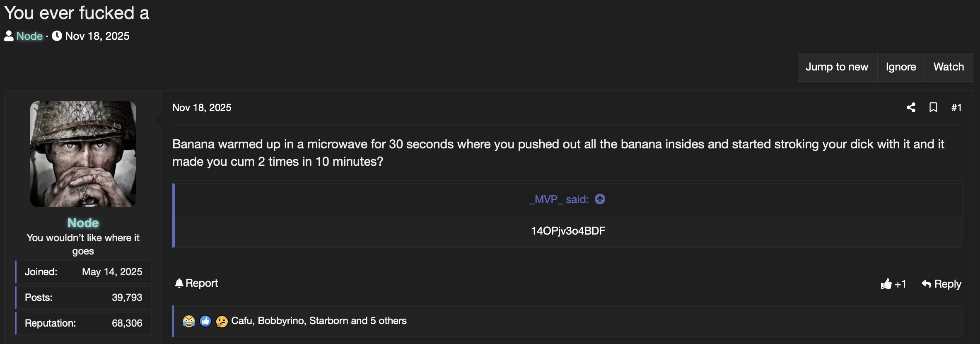
Task: Click the #1 post number permalink
Action: 957,107
